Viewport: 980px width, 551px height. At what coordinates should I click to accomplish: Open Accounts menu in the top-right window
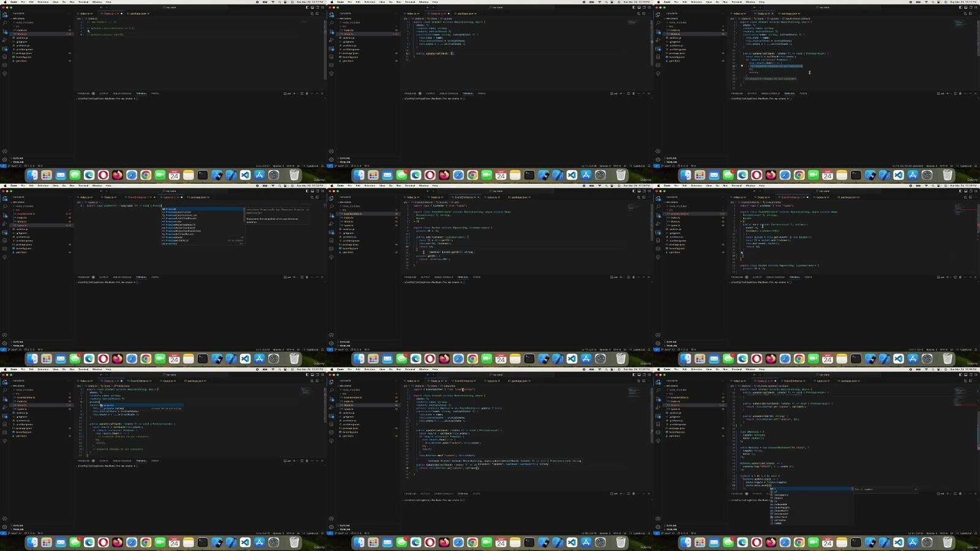658,151
